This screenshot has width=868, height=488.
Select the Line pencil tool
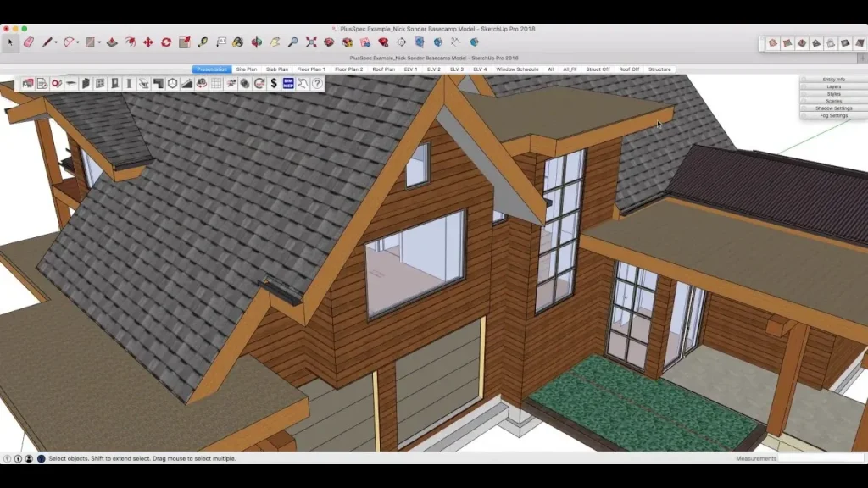[47, 42]
